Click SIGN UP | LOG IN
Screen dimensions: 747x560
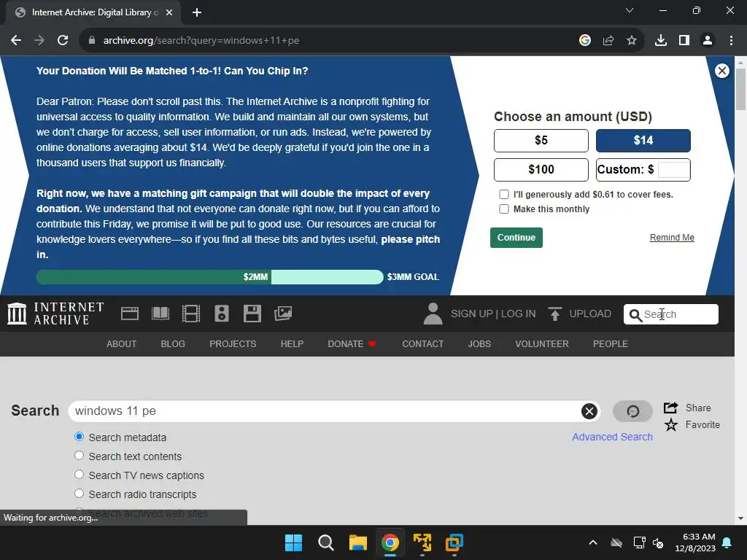(493, 314)
